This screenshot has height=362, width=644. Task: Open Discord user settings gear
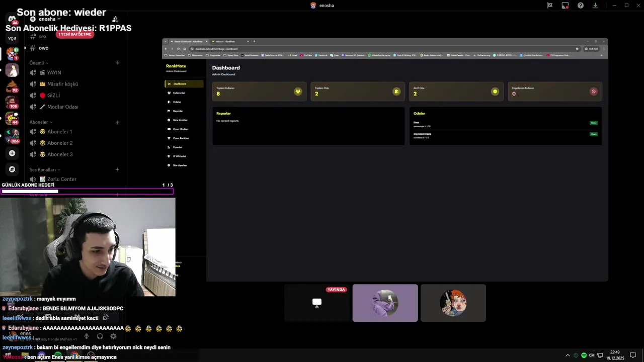[x=113, y=336]
